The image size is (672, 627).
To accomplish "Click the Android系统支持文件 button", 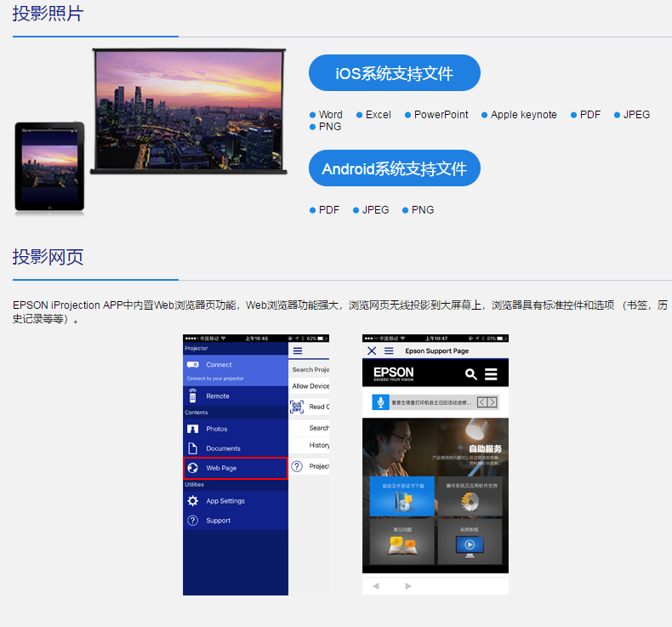I will [x=394, y=168].
